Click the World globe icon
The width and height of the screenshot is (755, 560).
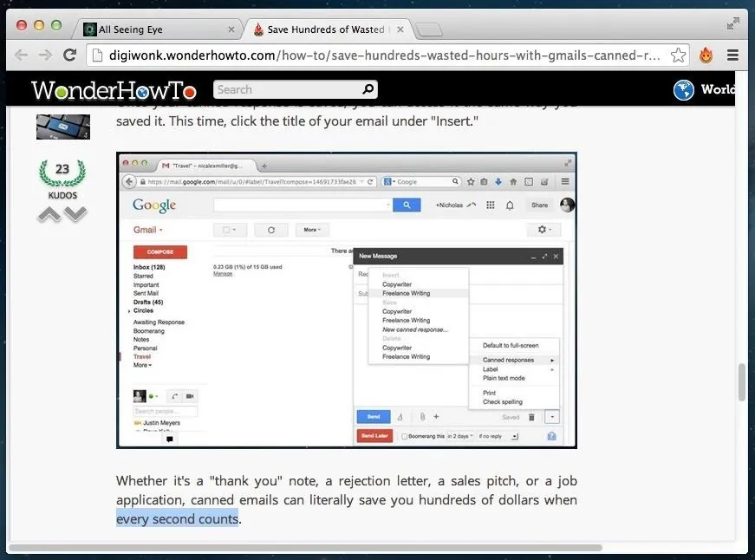pyautogui.click(x=683, y=89)
